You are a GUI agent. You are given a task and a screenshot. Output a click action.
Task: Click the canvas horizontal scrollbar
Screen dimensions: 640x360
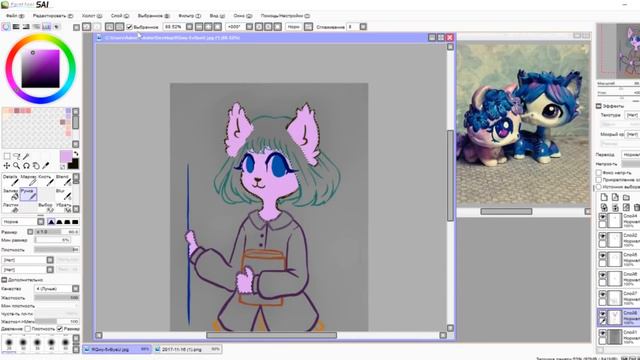click(x=271, y=336)
